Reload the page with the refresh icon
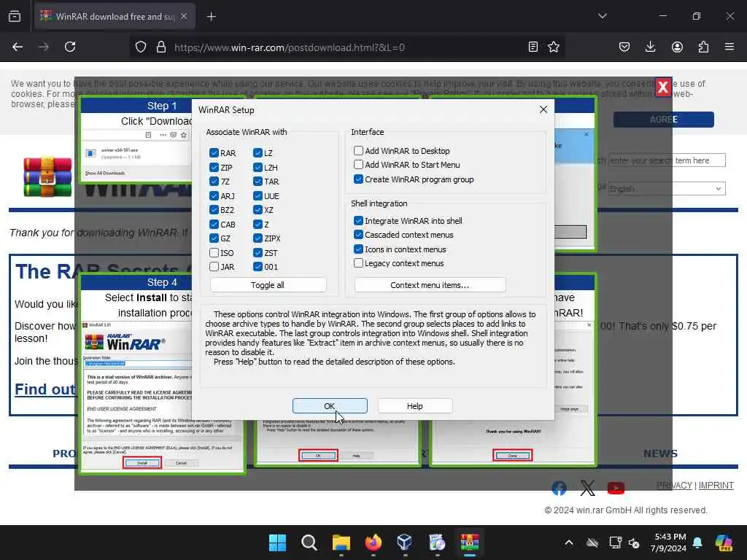 pos(70,47)
